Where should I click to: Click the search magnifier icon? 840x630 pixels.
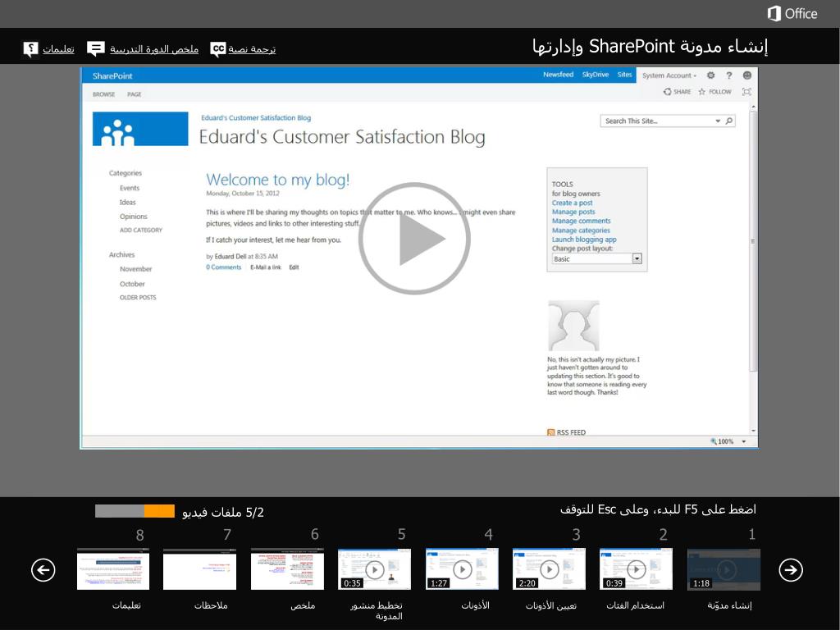click(729, 121)
